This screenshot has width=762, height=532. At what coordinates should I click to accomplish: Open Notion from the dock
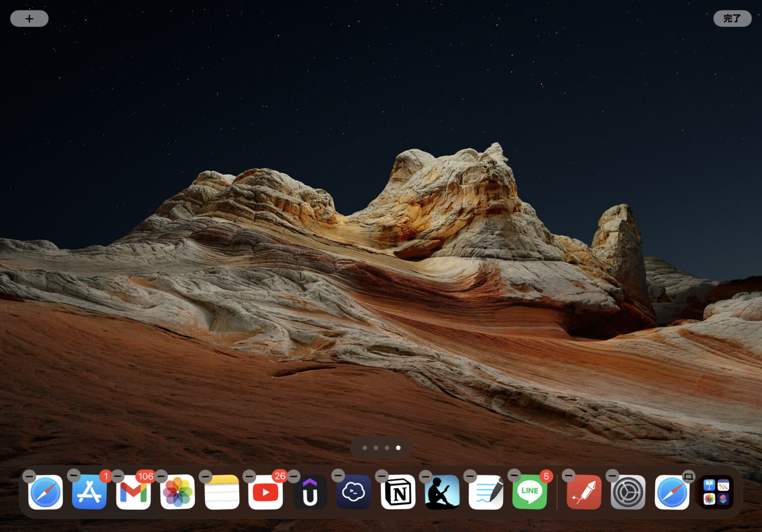398,492
